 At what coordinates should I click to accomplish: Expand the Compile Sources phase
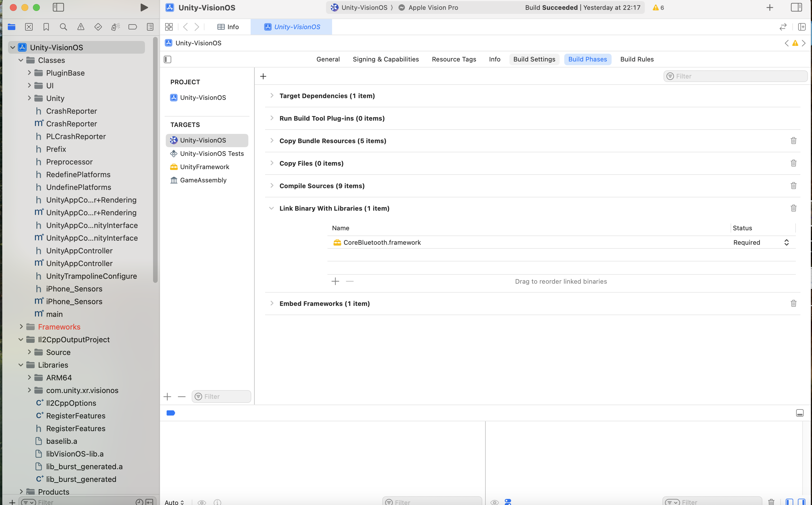272,186
